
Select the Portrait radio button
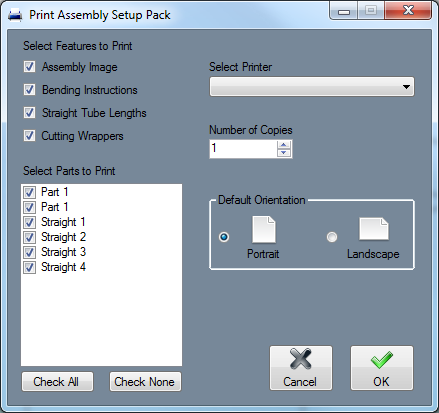coord(224,237)
